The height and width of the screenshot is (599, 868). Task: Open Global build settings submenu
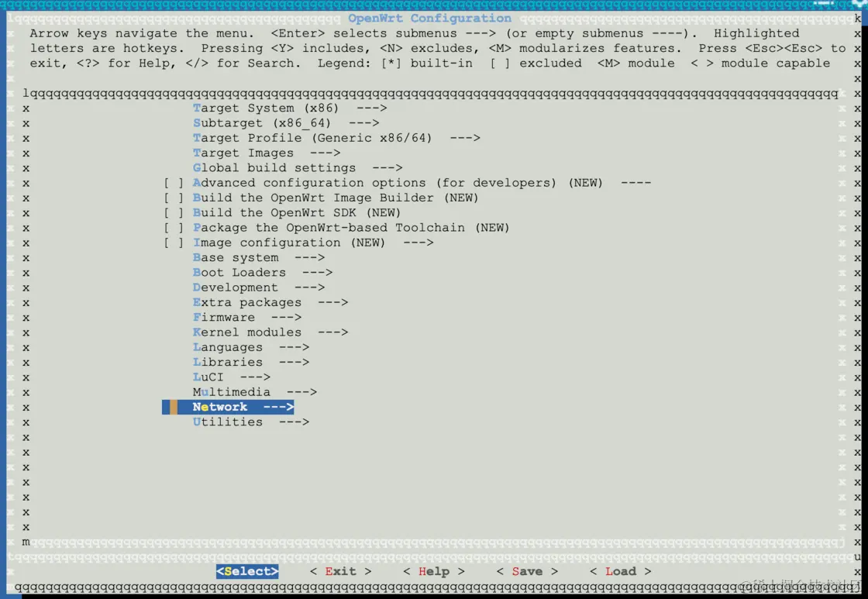coord(298,167)
